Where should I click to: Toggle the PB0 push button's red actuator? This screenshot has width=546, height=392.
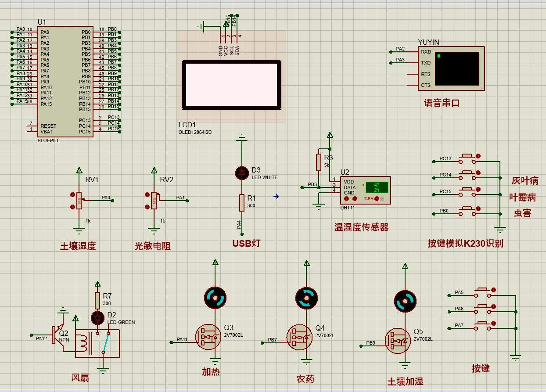(x=478, y=209)
